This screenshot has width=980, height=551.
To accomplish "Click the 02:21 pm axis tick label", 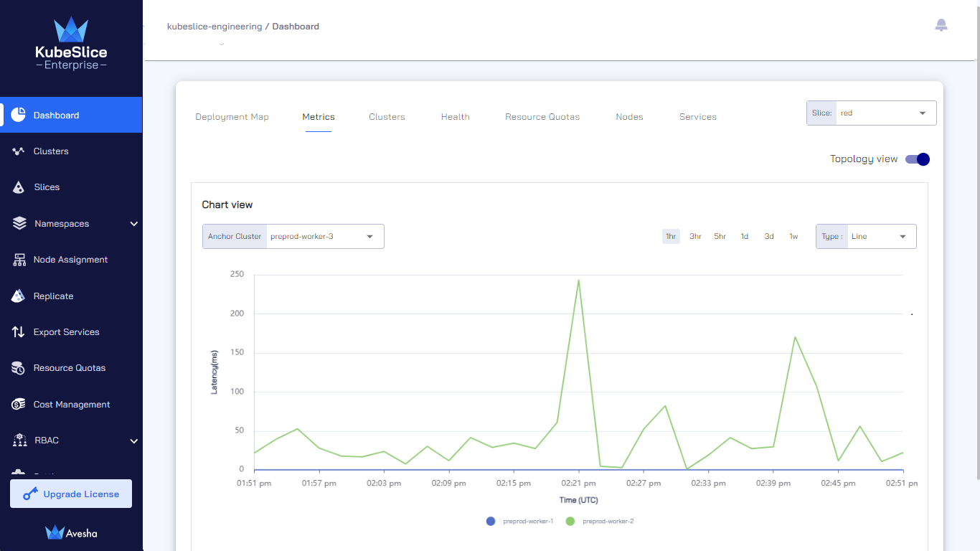I will [578, 484].
